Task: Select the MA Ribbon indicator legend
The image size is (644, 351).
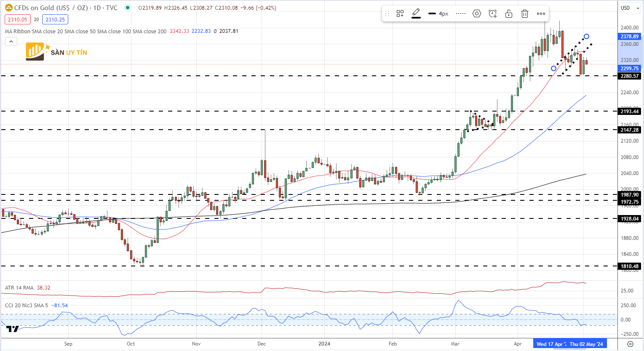Action: tap(86, 31)
